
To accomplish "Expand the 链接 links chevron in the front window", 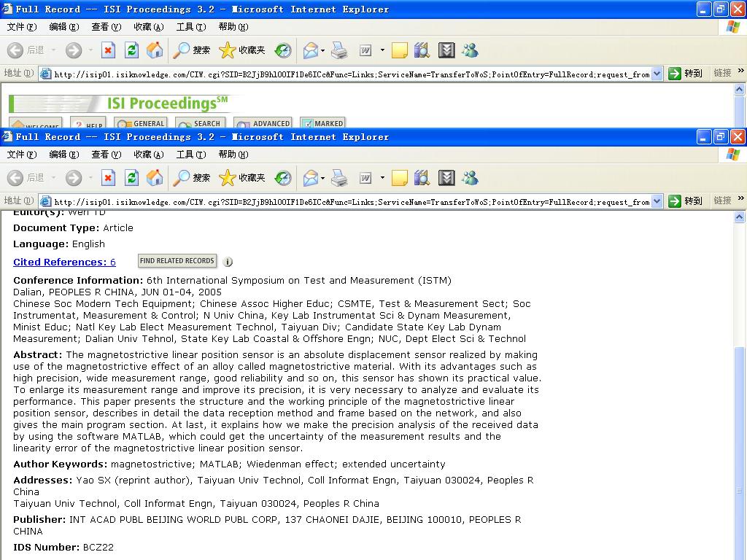I will click(x=741, y=199).
